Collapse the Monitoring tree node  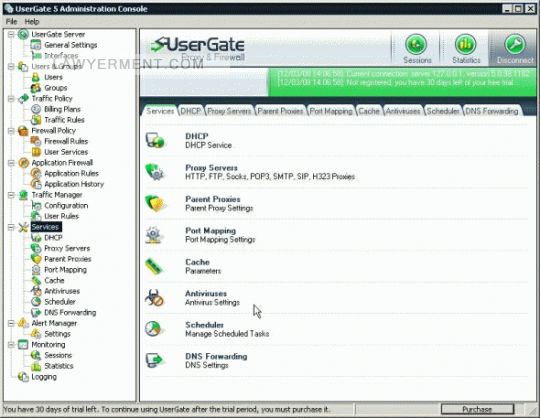(x=11, y=345)
